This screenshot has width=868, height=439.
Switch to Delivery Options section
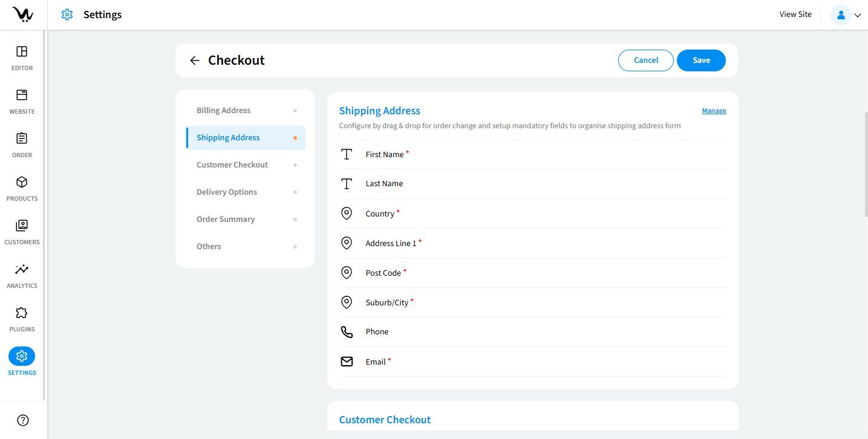click(x=227, y=192)
